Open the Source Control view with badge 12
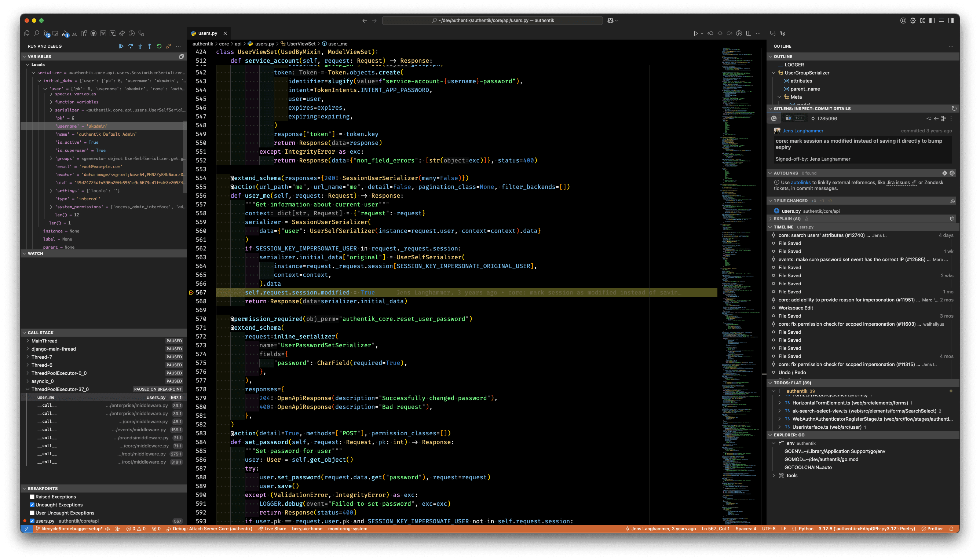The image size is (980, 560). coord(46,33)
